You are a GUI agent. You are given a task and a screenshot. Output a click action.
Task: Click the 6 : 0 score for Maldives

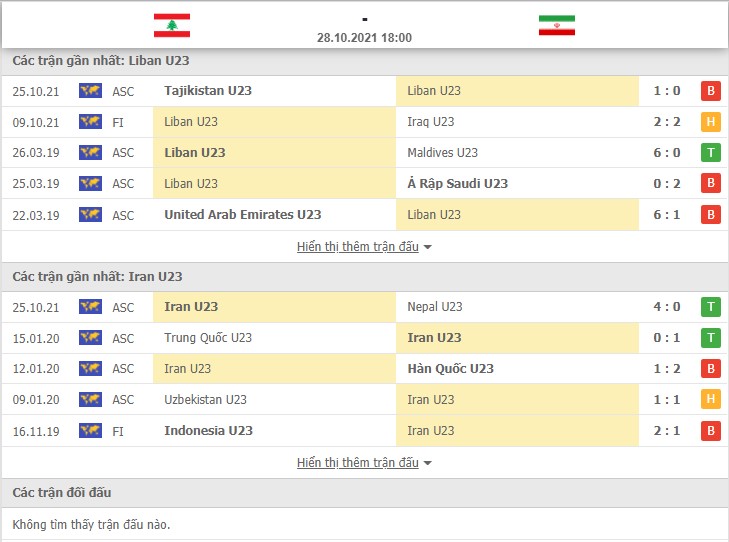click(x=667, y=152)
